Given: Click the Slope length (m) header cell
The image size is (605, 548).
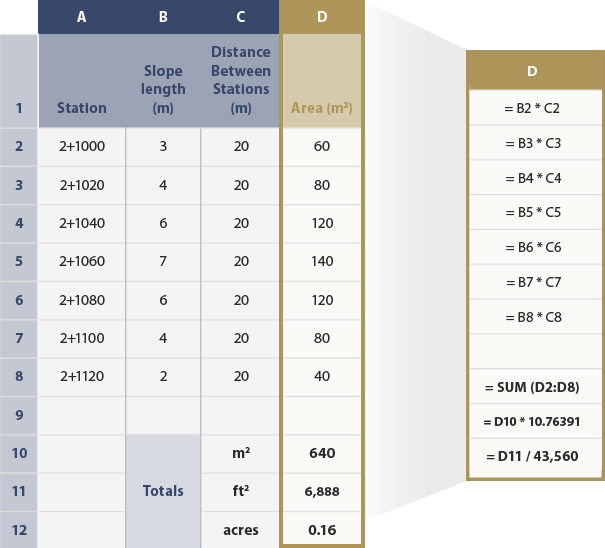Looking at the screenshot, I should point(163,81).
